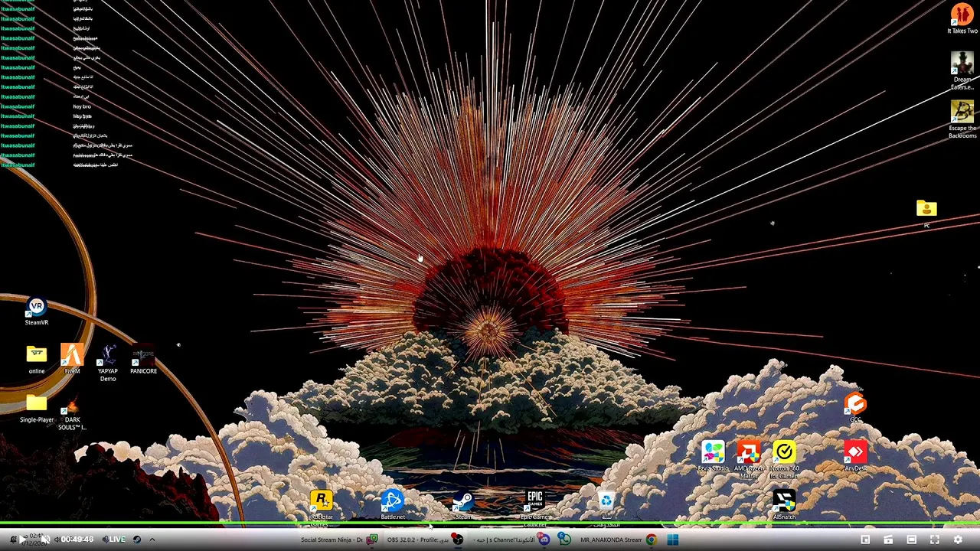The width and height of the screenshot is (980, 551).
Task: Launch the SteamVR desktop icon
Action: 36,311
